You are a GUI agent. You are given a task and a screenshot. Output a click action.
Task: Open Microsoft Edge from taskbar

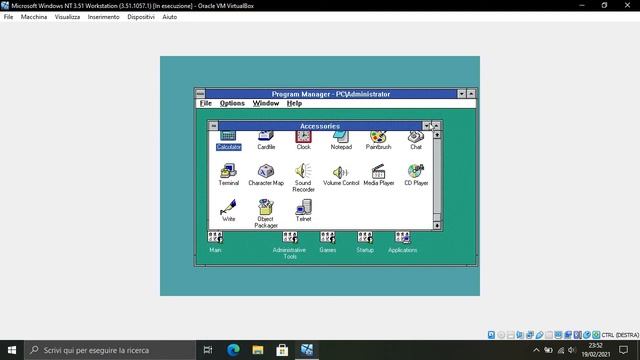click(x=233, y=350)
